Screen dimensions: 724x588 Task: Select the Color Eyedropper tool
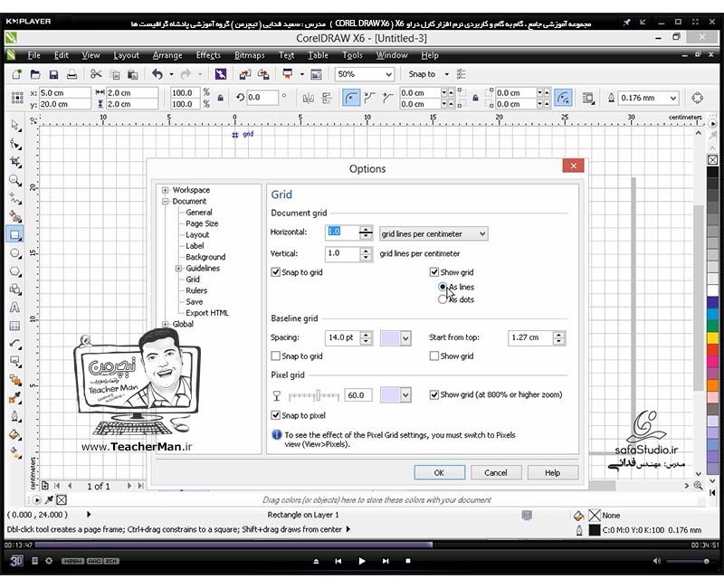15,398
